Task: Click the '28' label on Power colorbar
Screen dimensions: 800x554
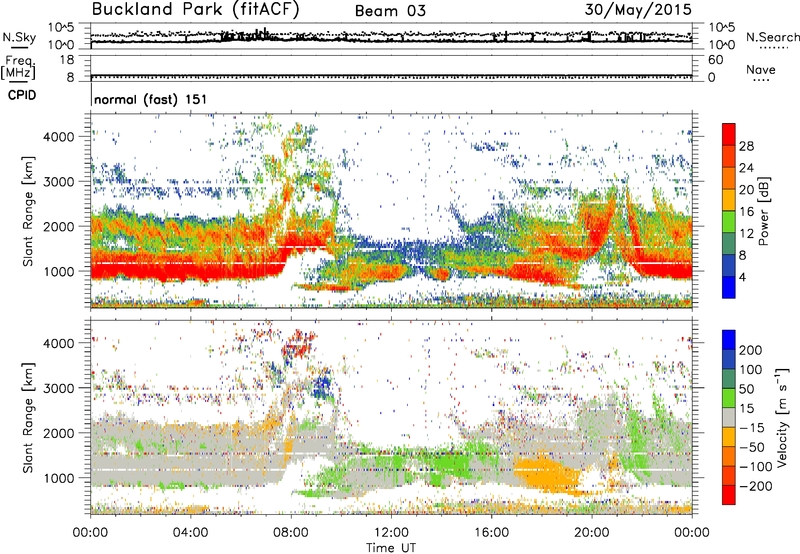Action: 746,146
